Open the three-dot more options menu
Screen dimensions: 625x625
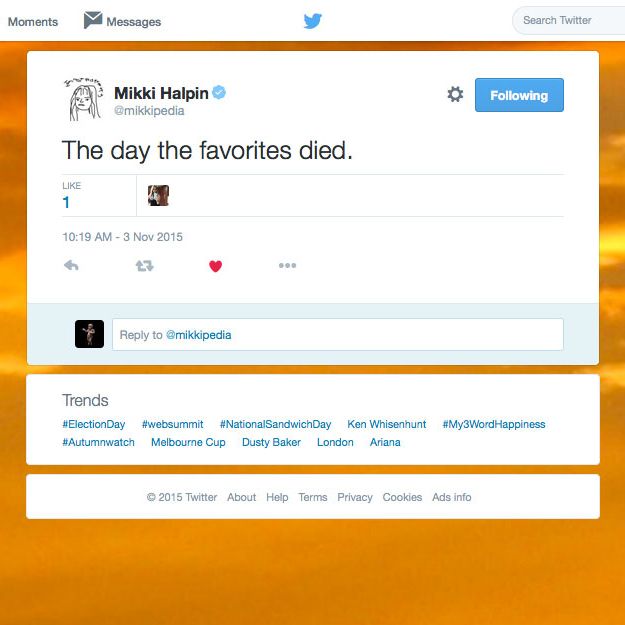point(287,265)
